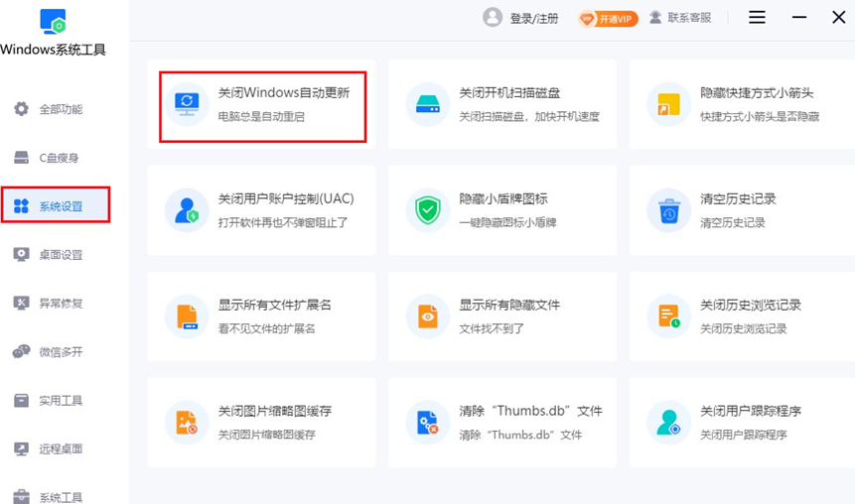
Task: Click the Windows auto-update monitor icon
Action: (x=187, y=104)
